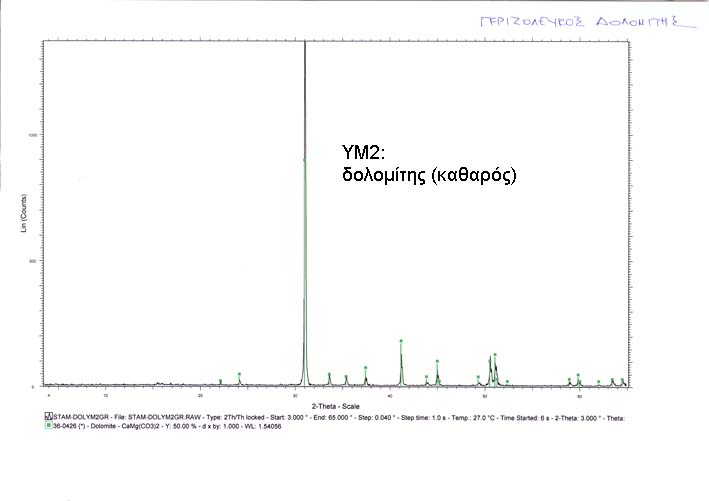Click the green marker near 24 degrees
The width and height of the screenshot is (709, 501).
(x=239, y=374)
